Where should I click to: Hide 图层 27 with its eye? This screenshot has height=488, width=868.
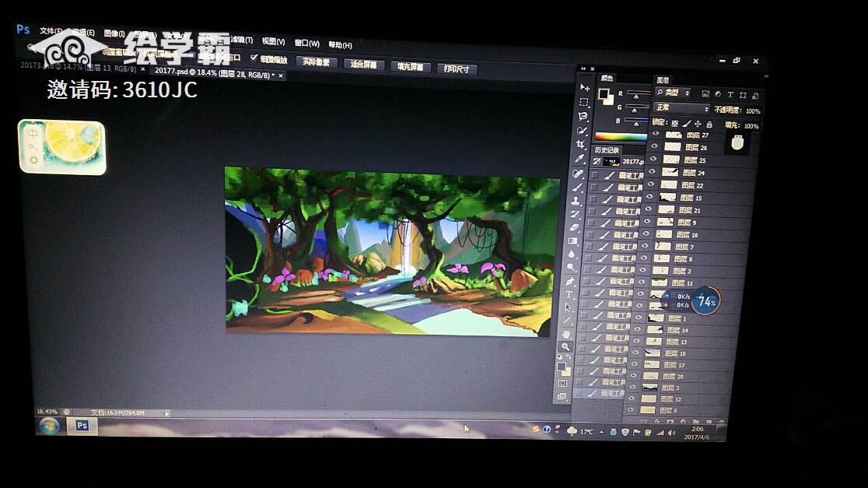click(656, 134)
